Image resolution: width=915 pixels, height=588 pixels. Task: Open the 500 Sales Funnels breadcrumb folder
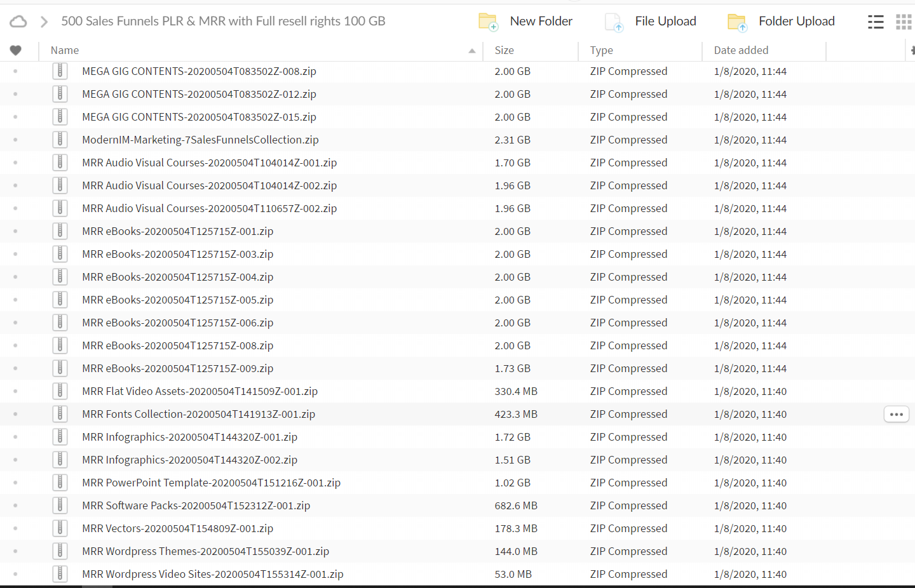click(x=223, y=21)
